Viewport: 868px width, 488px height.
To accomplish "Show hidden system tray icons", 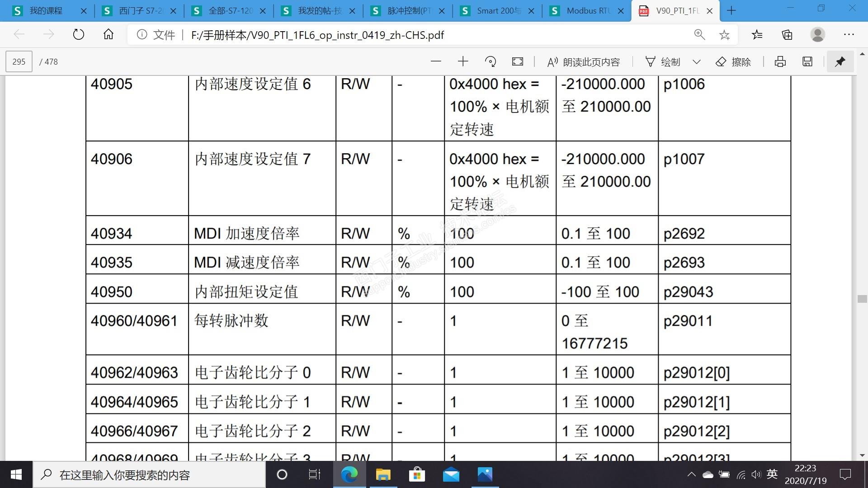I will pyautogui.click(x=691, y=474).
